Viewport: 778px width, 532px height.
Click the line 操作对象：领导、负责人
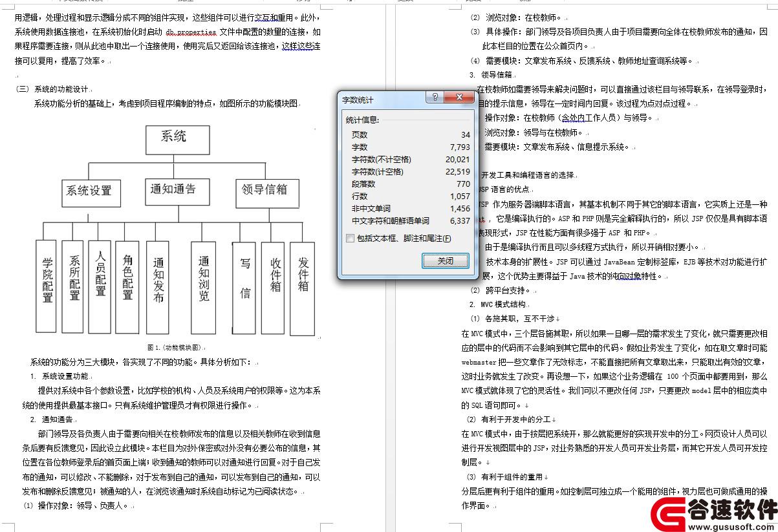click(x=83, y=505)
